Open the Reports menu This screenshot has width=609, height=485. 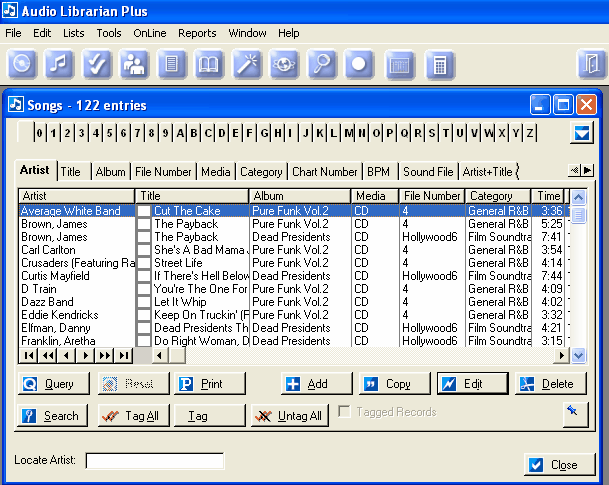[197, 33]
